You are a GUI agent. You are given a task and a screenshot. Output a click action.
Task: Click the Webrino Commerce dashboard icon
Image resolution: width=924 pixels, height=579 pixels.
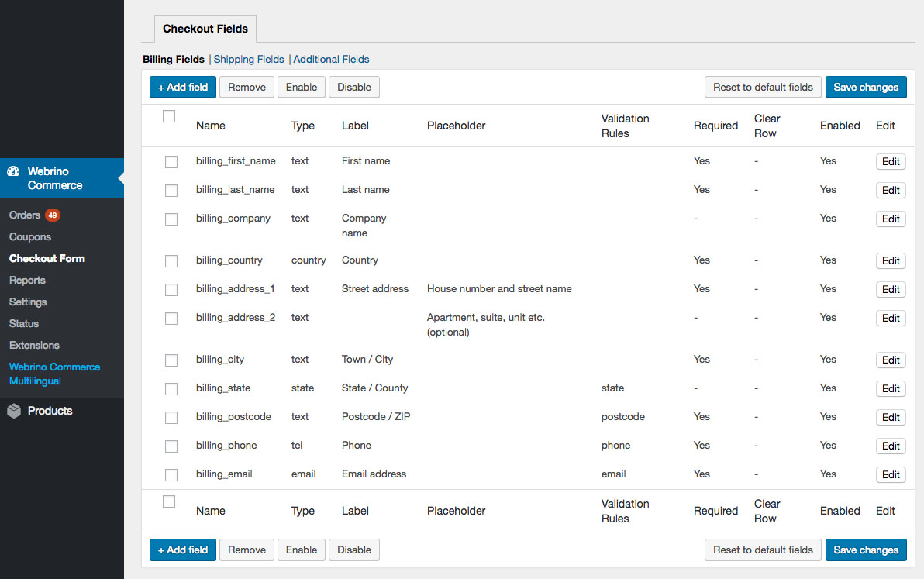pyautogui.click(x=13, y=171)
